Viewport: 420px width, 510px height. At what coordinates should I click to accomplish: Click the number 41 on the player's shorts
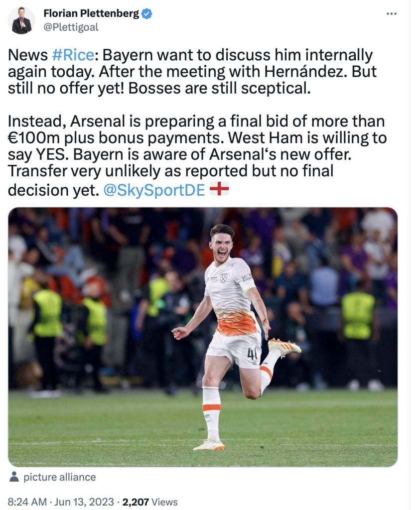252,354
